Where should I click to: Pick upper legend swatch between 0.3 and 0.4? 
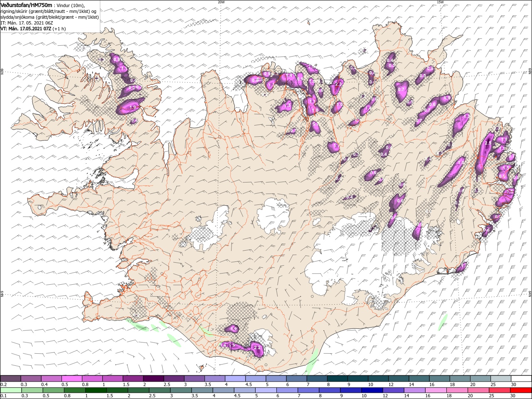31,378
